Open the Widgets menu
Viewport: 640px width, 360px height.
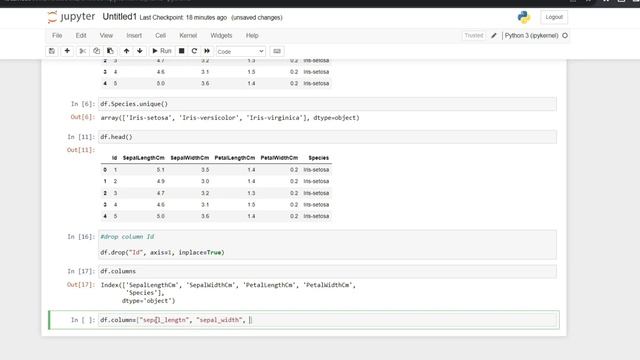pos(221,36)
